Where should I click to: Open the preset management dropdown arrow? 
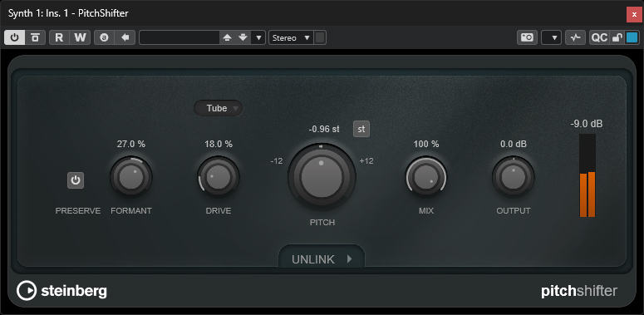[258, 37]
